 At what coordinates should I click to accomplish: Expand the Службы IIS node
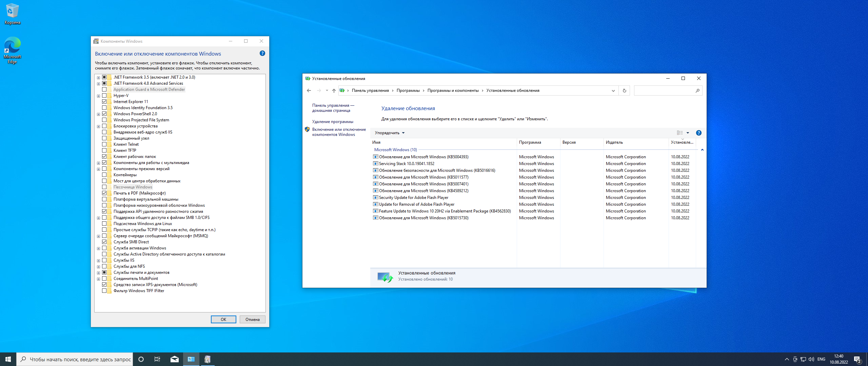tap(98, 261)
